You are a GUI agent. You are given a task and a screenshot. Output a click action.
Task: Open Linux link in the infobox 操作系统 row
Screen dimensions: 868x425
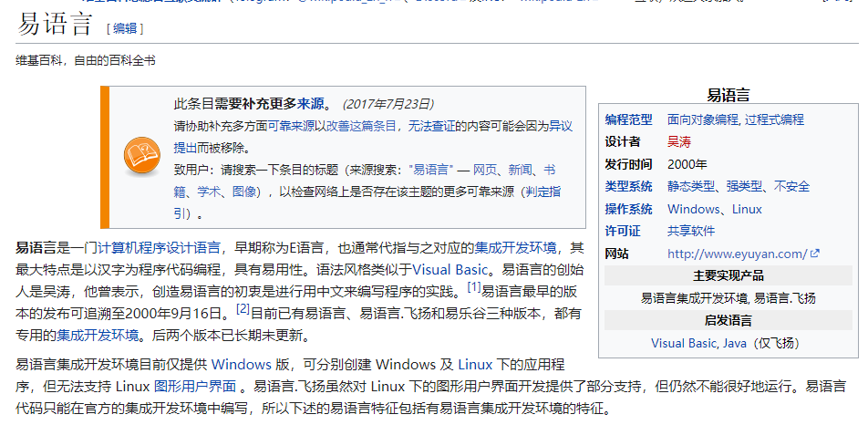coord(747,209)
